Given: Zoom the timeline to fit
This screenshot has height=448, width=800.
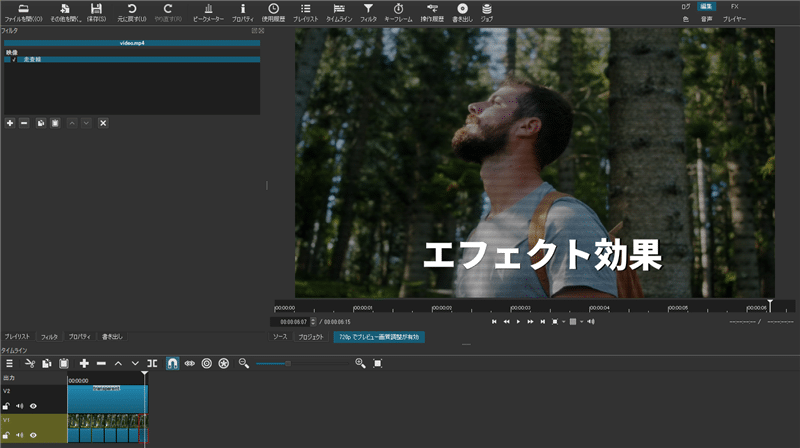Looking at the screenshot, I should point(378,363).
